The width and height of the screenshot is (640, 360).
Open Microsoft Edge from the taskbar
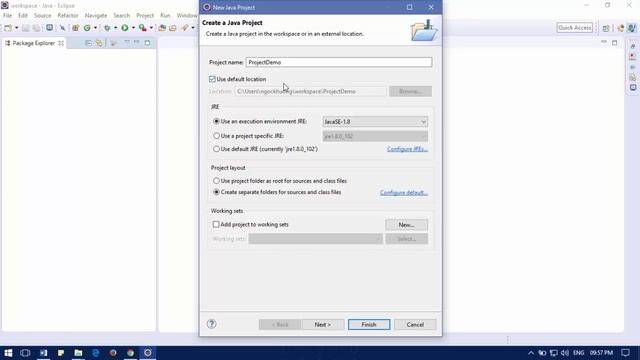point(96,353)
